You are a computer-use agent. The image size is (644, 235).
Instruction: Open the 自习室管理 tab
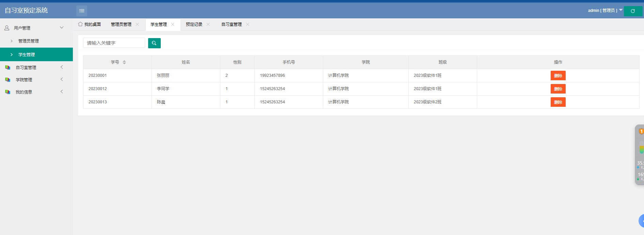coord(232,24)
